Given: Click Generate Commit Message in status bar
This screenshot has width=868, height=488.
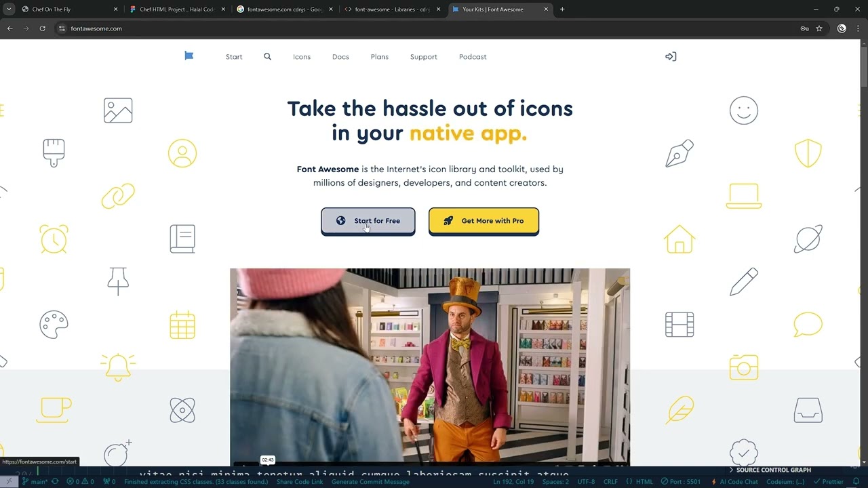Looking at the screenshot, I should tap(370, 482).
